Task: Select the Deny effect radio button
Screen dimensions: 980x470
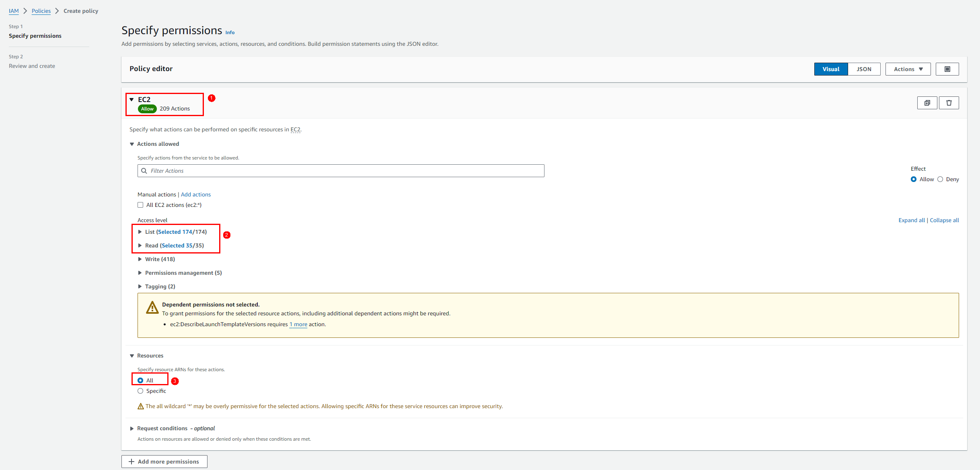Action: (940, 179)
